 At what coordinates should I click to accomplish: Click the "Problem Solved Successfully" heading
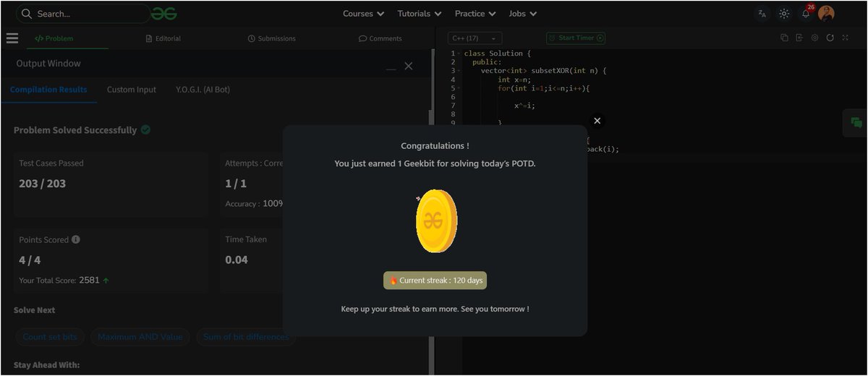(75, 130)
